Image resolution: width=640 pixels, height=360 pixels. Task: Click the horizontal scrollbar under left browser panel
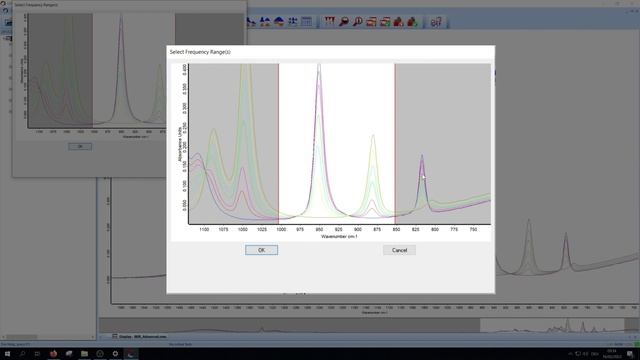48,337
